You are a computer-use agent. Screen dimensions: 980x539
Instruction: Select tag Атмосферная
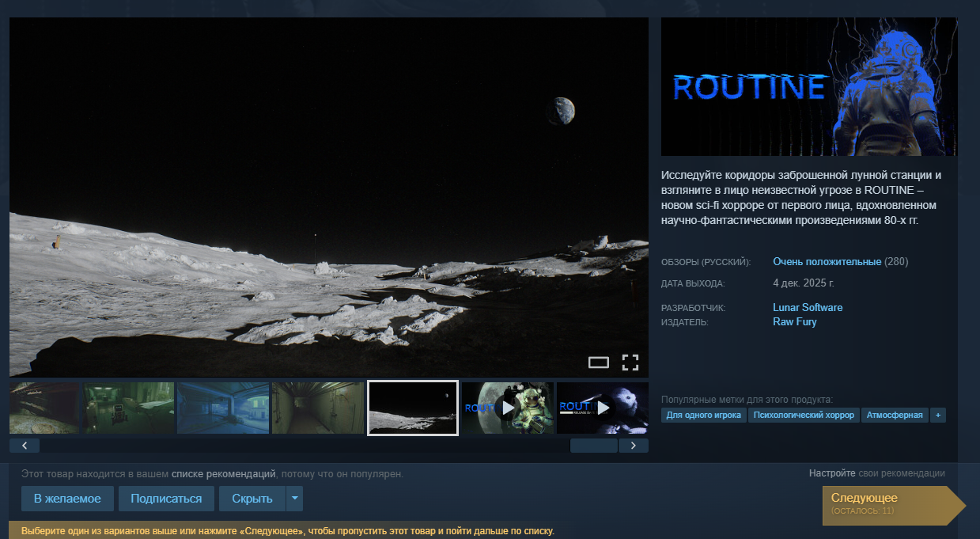coord(895,415)
